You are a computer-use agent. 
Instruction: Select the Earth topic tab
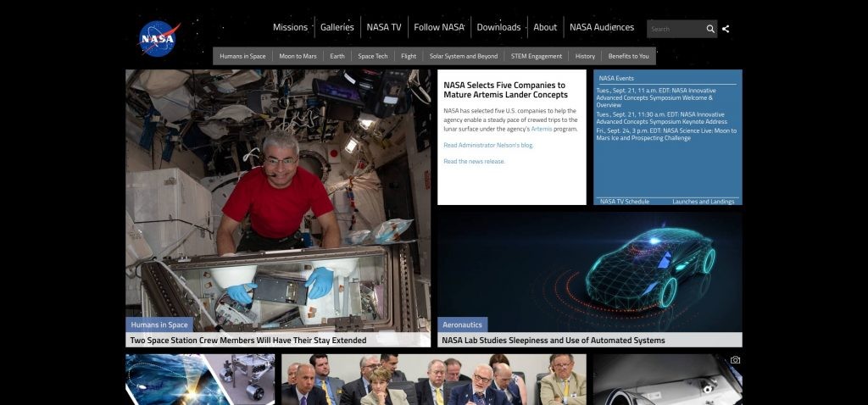pyautogui.click(x=337, y=56)
